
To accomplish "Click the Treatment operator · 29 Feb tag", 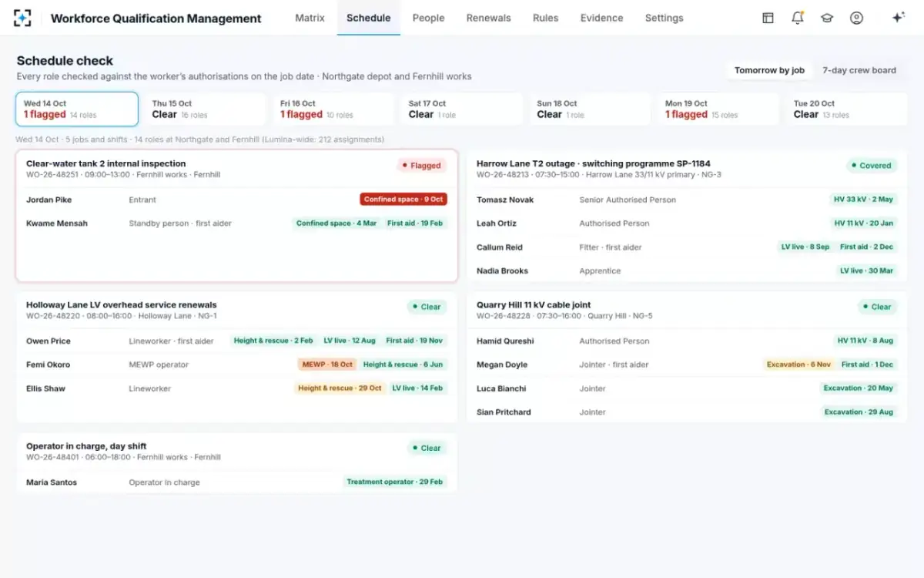I will point(395,482).
